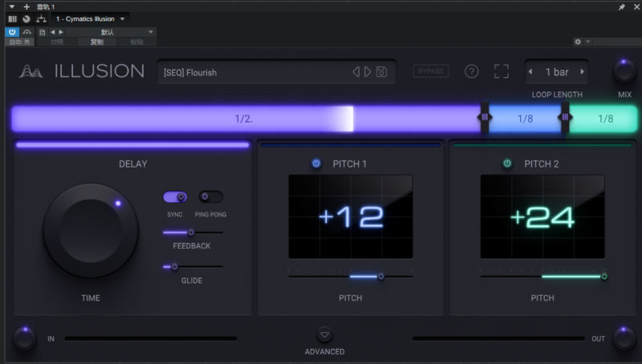Viewport: 642px width, 364px height.
Task: Open the preset file document icon
Action: 43,32
